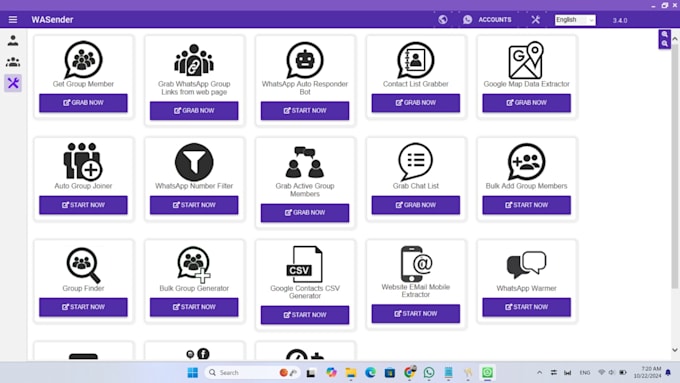Click the tools wrench icon in header
Image resolution: width=680 pixels, height=383 pixels.
click(536, 20)
